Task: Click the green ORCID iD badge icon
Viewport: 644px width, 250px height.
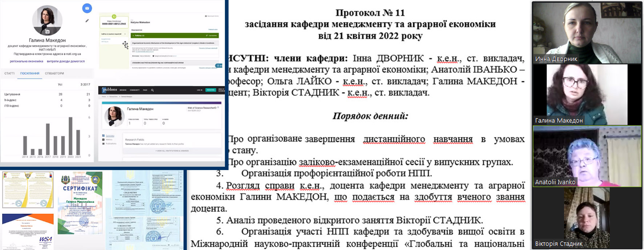Action: [x=114, y=17]
